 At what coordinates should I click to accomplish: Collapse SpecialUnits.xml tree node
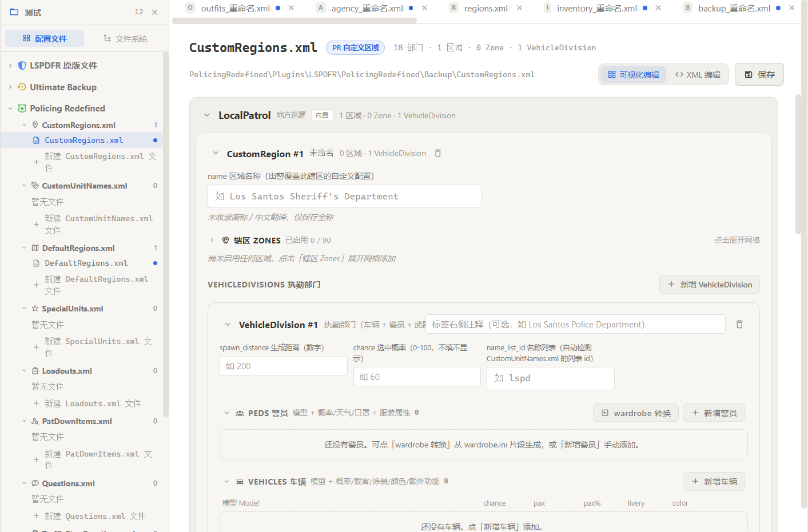tap(24, 309)
